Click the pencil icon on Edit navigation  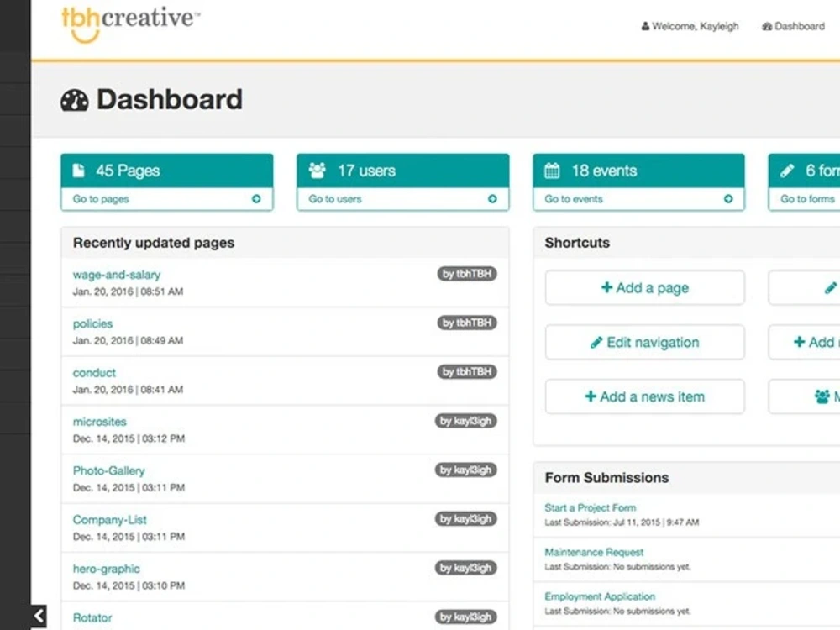pyautogui.click(x=597, y=342)
